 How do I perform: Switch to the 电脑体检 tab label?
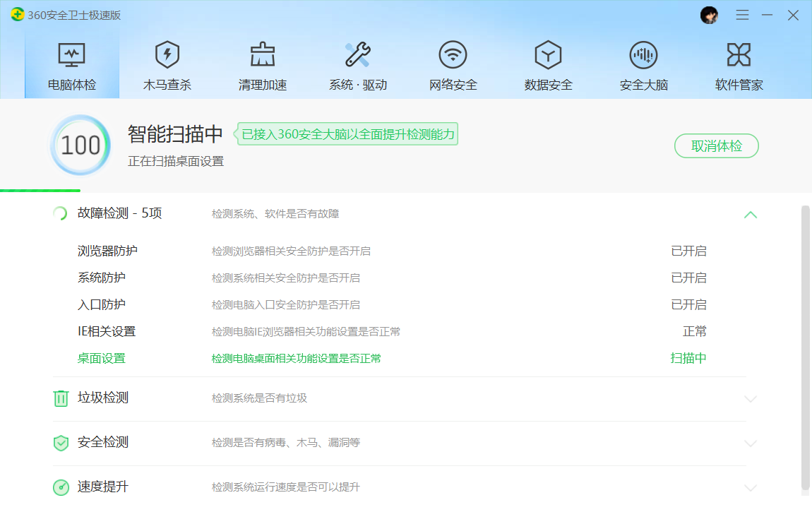(71, 85)
